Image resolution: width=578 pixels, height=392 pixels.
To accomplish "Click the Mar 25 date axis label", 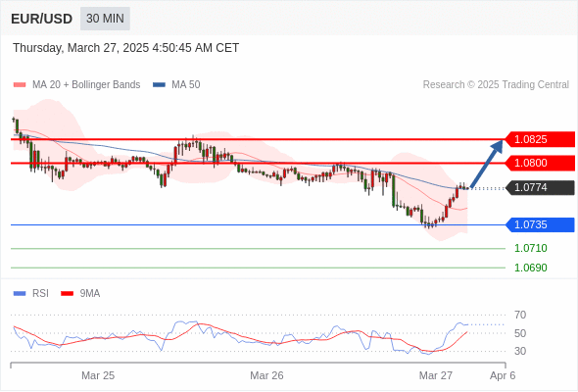I will [x=98, y=375].
